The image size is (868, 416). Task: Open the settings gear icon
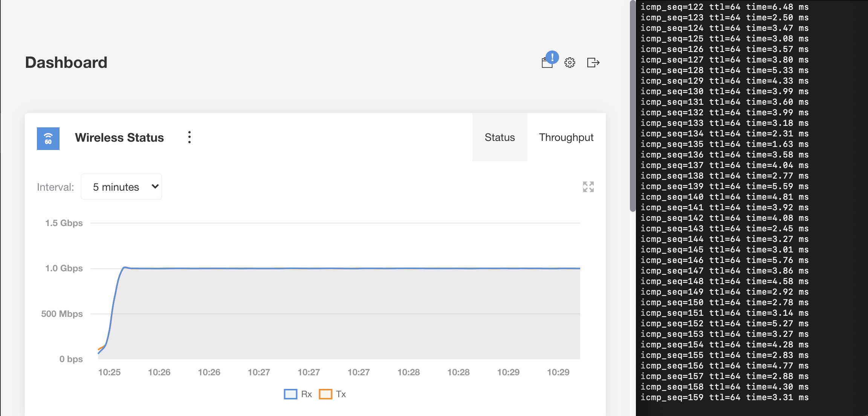point(570,63)
